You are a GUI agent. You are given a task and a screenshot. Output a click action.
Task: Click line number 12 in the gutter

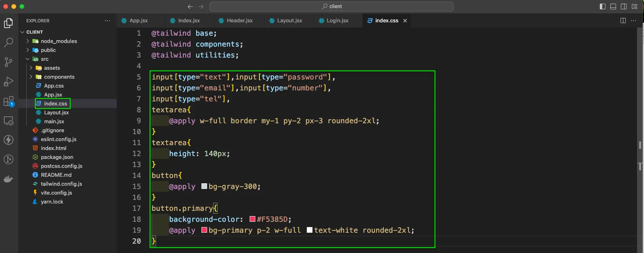pyautogui.click(x=137, y=153)
